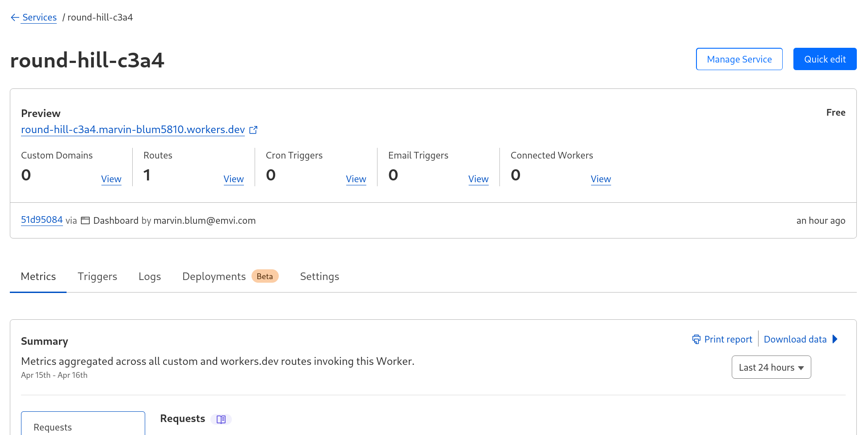Open deployment 51d95084 link
Image resolution: width=868 pixels, height=435 pixels.
click(x=42, y=220)
